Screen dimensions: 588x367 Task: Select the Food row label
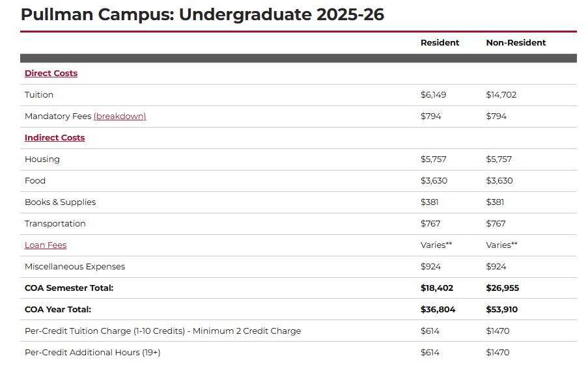[35, 181]
